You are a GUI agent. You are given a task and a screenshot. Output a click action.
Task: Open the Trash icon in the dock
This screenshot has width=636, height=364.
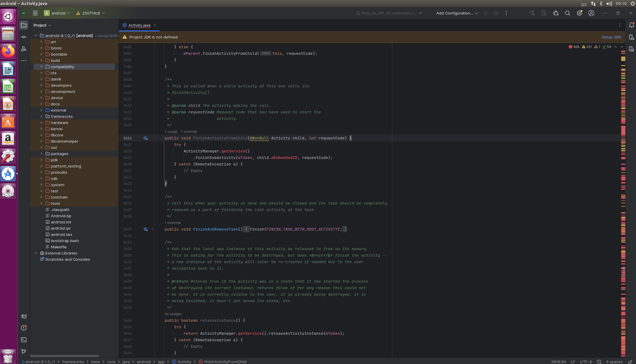tap(8, 356)
